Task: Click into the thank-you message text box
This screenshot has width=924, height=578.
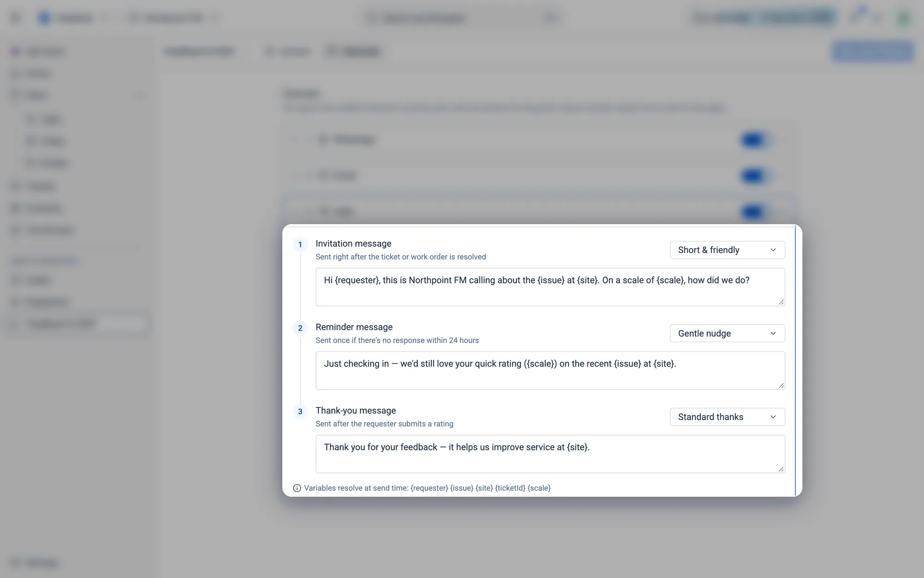Action: [550, 454]
